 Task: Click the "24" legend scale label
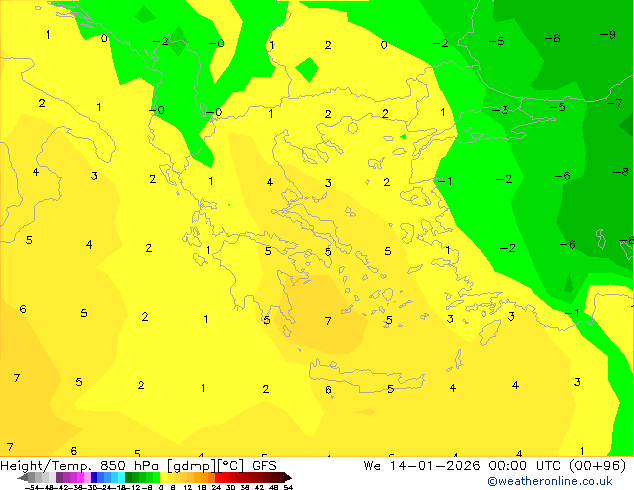[216, 487]
